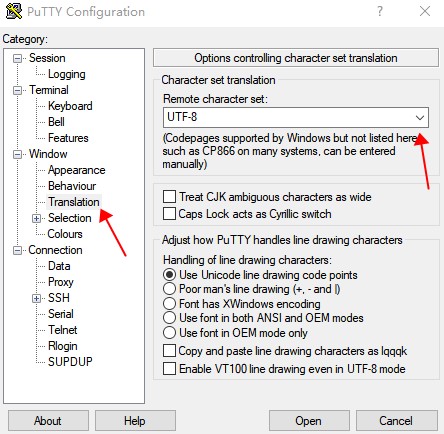The height and width of the screenshot is (434, 444).
Task: Collapse the Session tree node
Action: (17, 59)
